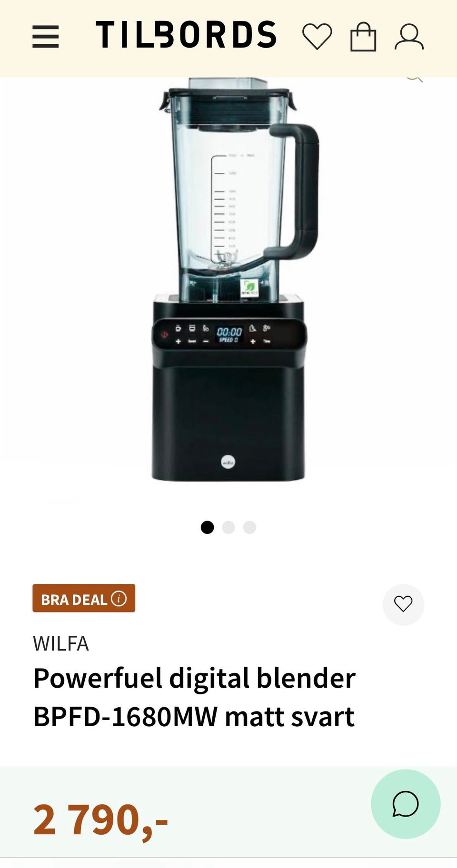Open the user account profile icon
Image resolution: width=457 pixels, height=868 pixels.
coord(409,37)
